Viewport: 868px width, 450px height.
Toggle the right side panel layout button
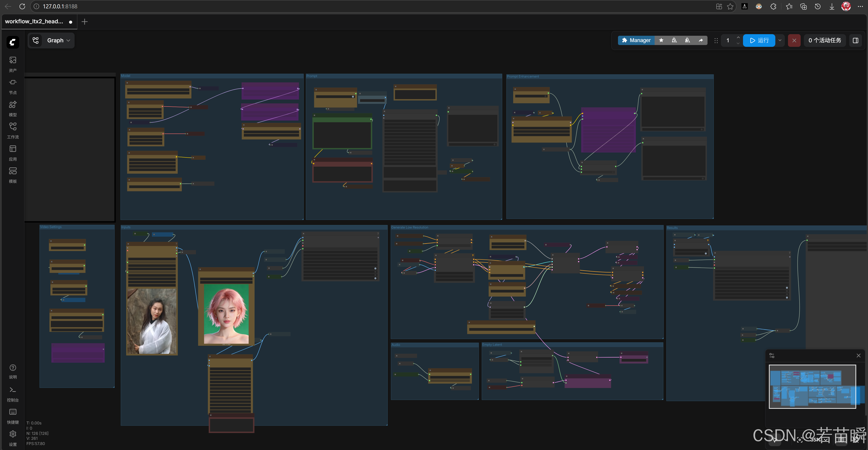tap(855, 40)
